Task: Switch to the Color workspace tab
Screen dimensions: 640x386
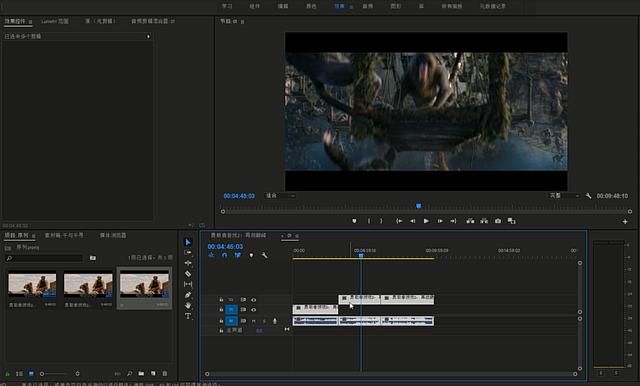Action: pos(311,6)
